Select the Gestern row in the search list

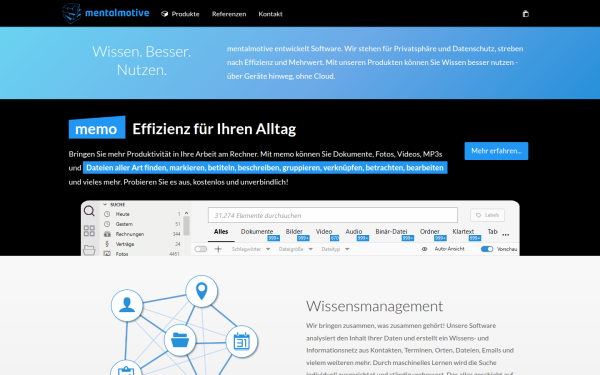[142, 224]
